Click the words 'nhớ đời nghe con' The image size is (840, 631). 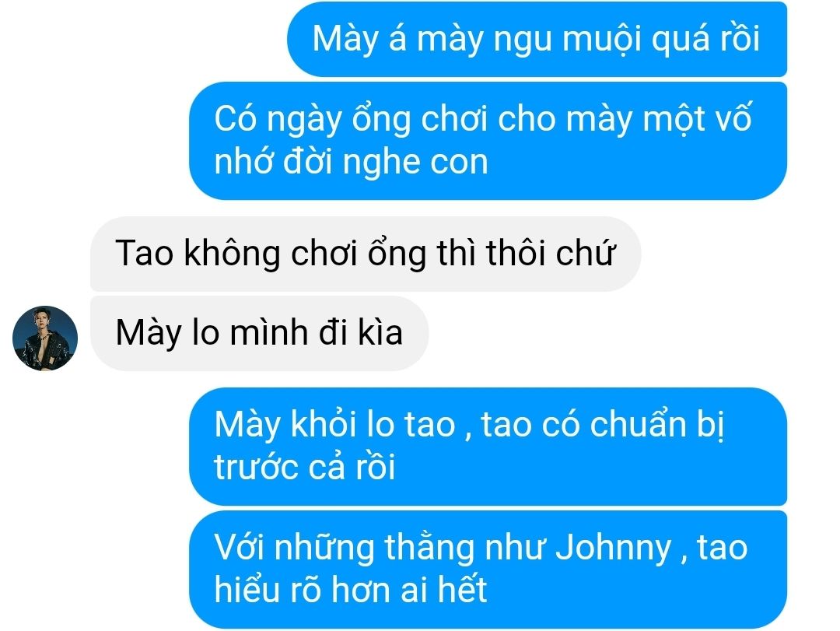point(352,162)
